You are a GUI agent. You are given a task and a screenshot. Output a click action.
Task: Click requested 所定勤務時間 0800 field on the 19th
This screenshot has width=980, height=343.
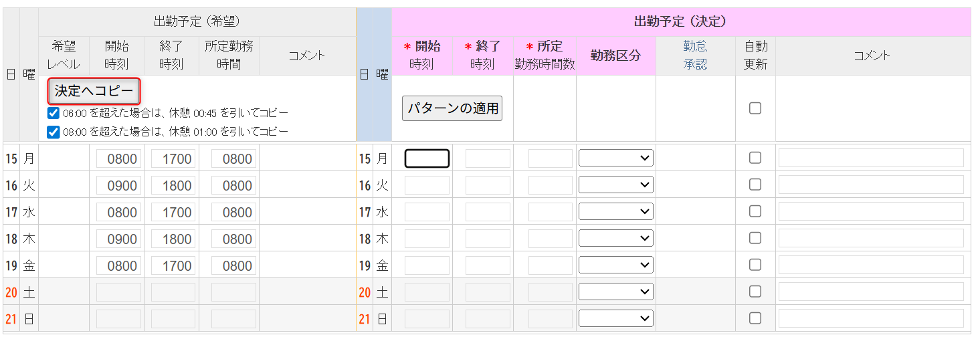pos(233,265)
